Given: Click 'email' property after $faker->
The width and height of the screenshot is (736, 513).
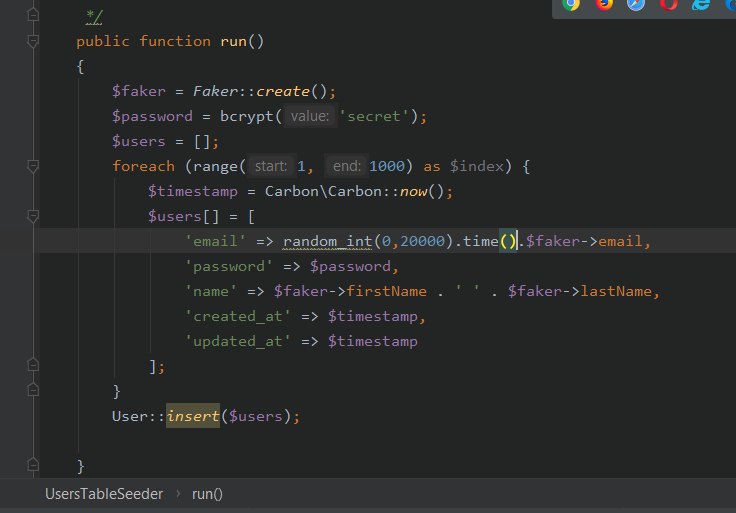Looking at the screenshot, I should point(620,241).
